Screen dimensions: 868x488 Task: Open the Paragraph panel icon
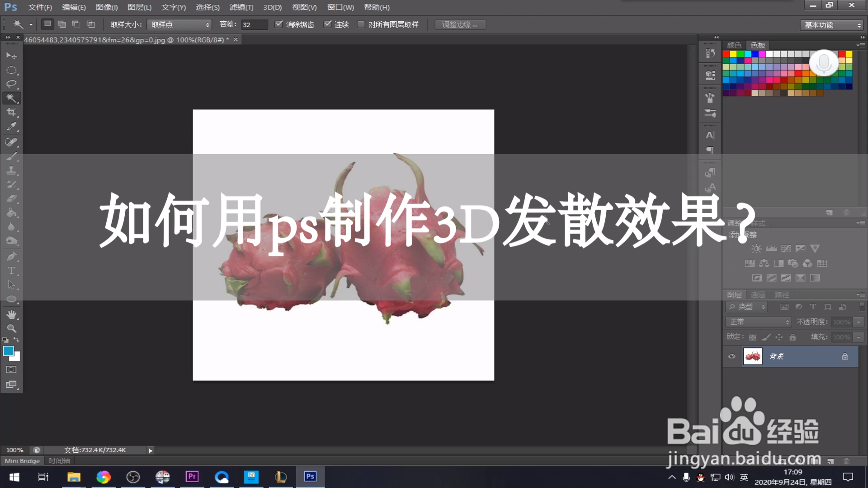click(x=710, y=150)
